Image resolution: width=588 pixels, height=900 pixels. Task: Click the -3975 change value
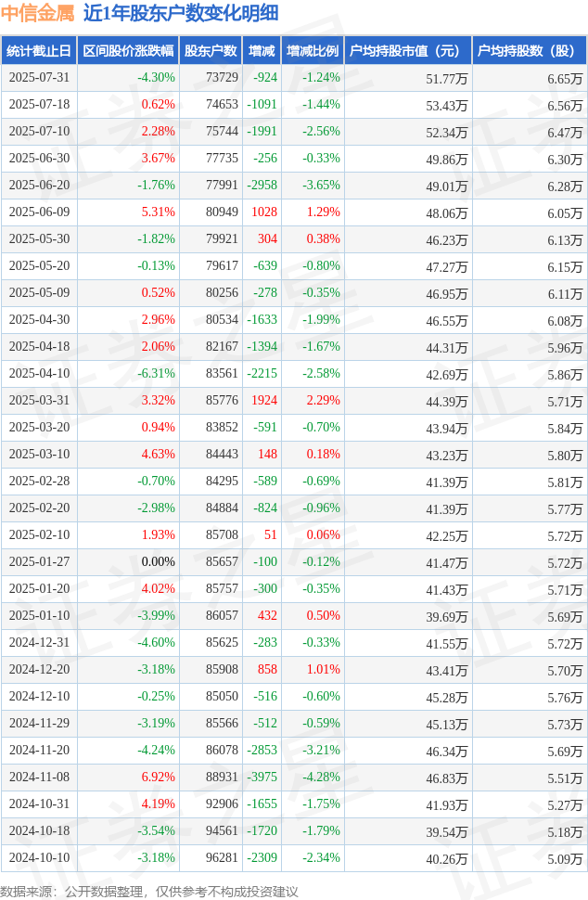coord(262,778)
